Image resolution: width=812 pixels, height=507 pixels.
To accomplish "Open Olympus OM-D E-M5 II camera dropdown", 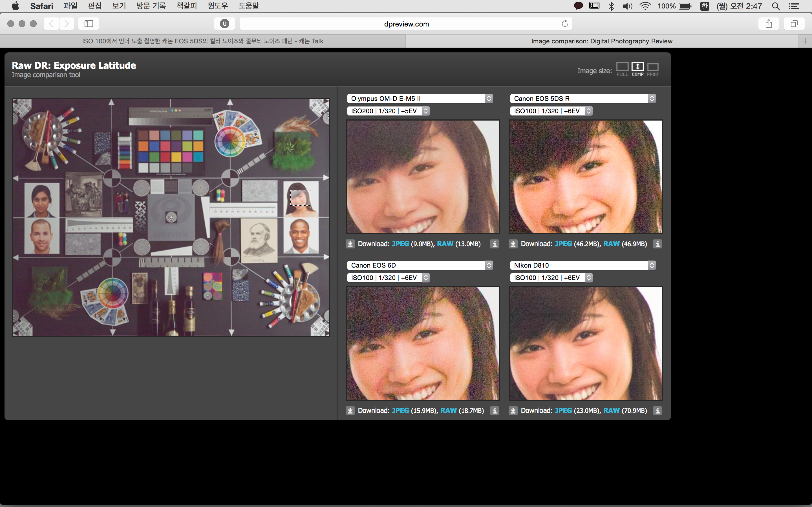I will (x=420, y=98).
